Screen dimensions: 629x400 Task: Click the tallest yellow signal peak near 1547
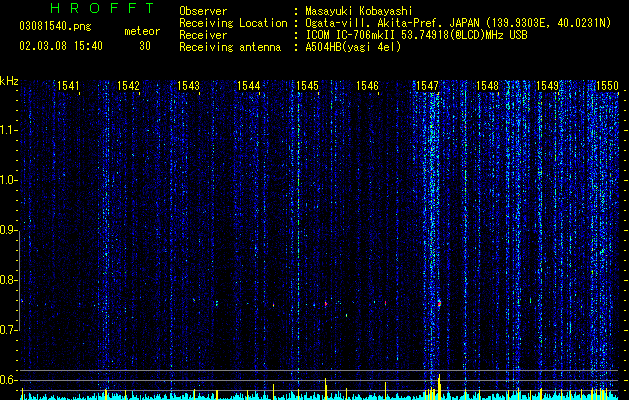point(439,386)
